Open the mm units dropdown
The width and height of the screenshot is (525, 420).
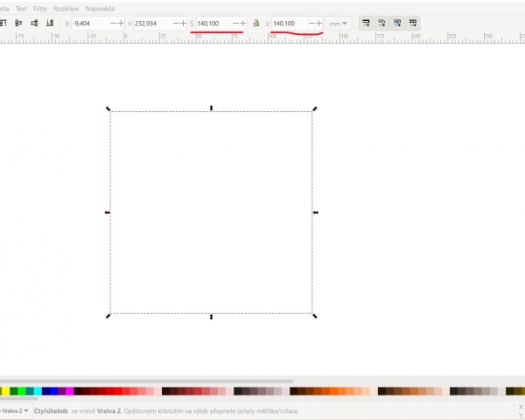click(338, 23)
